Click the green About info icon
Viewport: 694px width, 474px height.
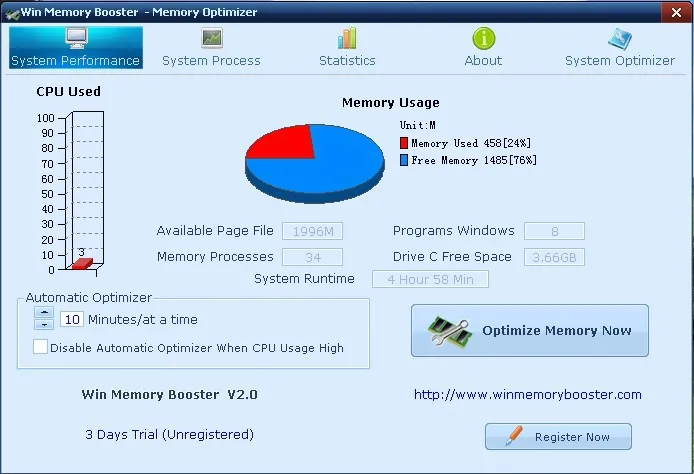483,38
